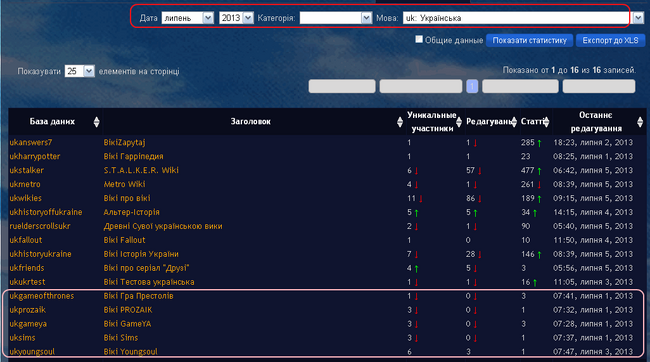Screen dimensions: 650x362
Task: Sort by Заголовок column arrows
Action: tap(400, 122)
